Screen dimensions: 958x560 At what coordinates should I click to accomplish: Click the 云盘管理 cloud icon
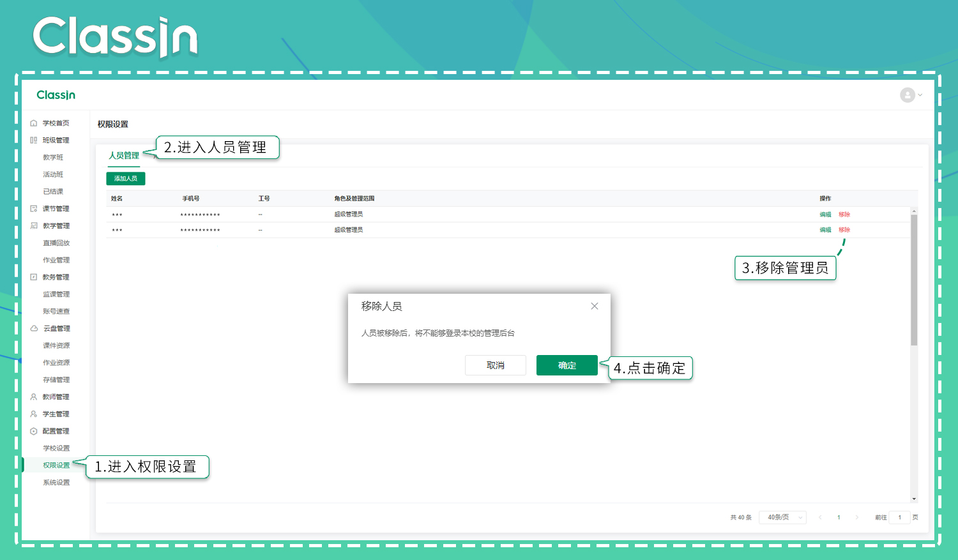click(34, 328)
